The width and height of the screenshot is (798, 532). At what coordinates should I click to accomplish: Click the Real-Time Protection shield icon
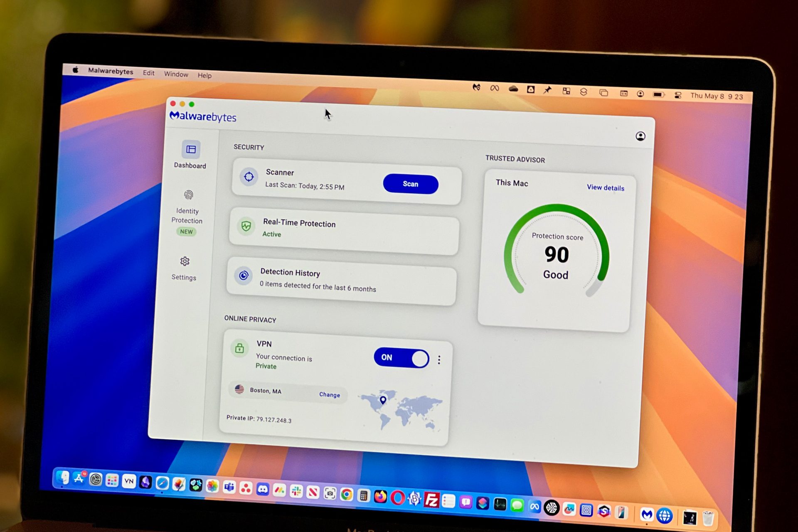246,227
